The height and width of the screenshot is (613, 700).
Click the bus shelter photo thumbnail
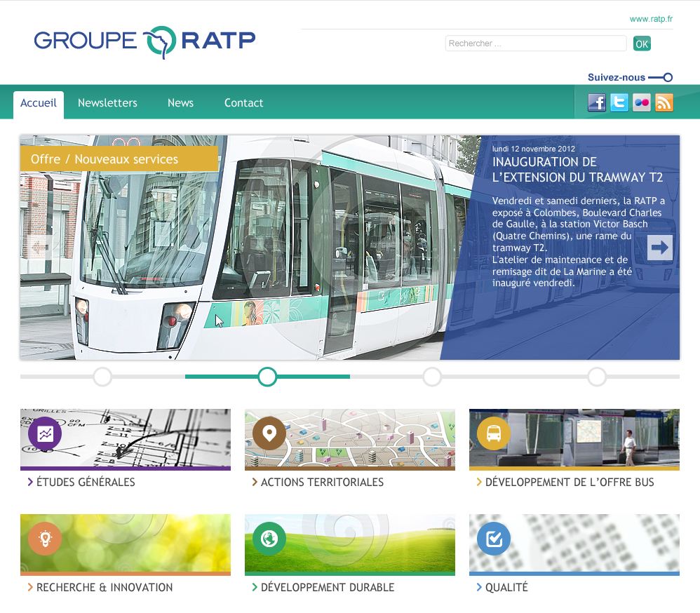click(x=574, y=439)
